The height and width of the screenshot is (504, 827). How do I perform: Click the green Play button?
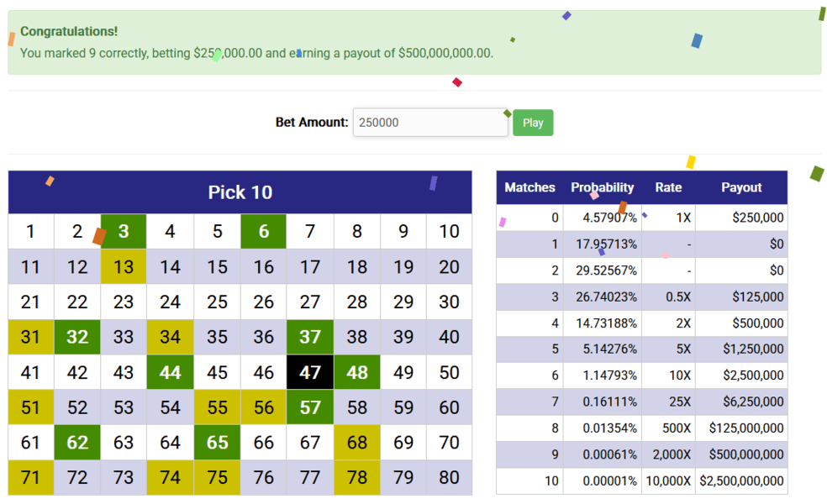click(533, 123)
